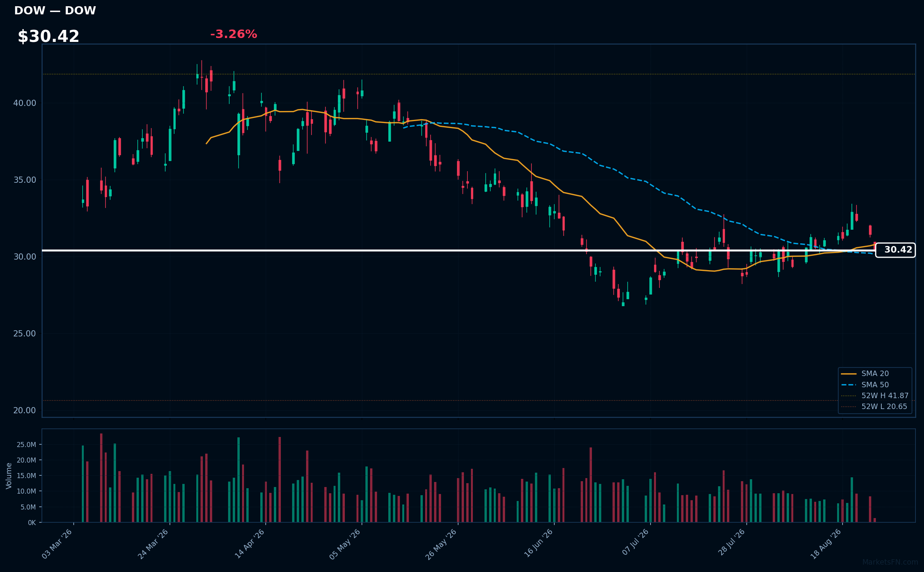Click the 16 Jun '26 date label
This screenshot has height=572, width=924.
[538, 544]
